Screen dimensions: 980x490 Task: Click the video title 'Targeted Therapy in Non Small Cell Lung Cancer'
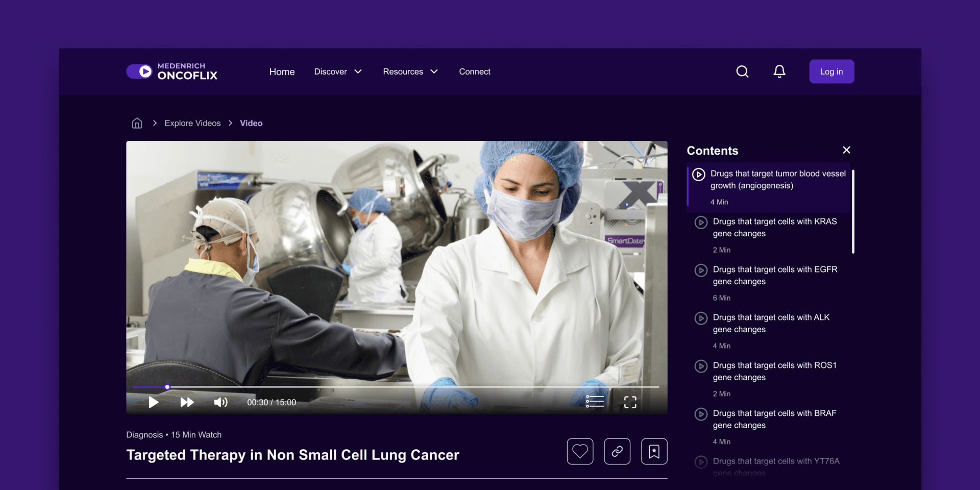pos(292,455)
